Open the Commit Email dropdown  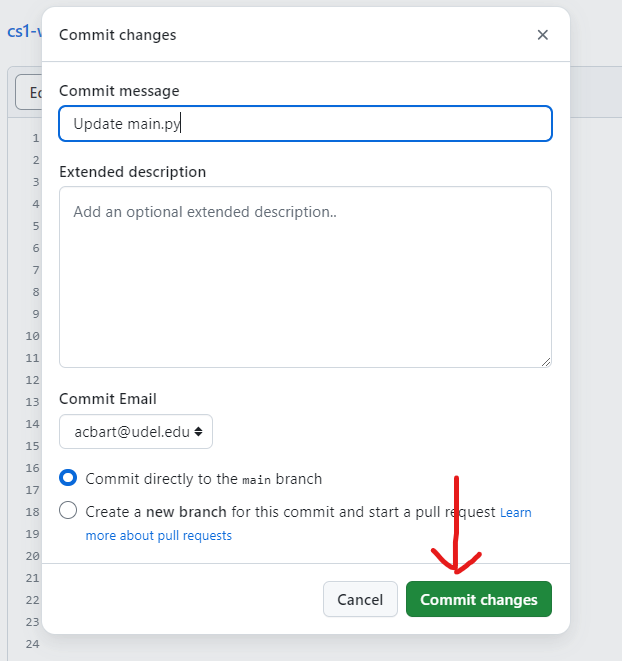[x=136, y=432]
